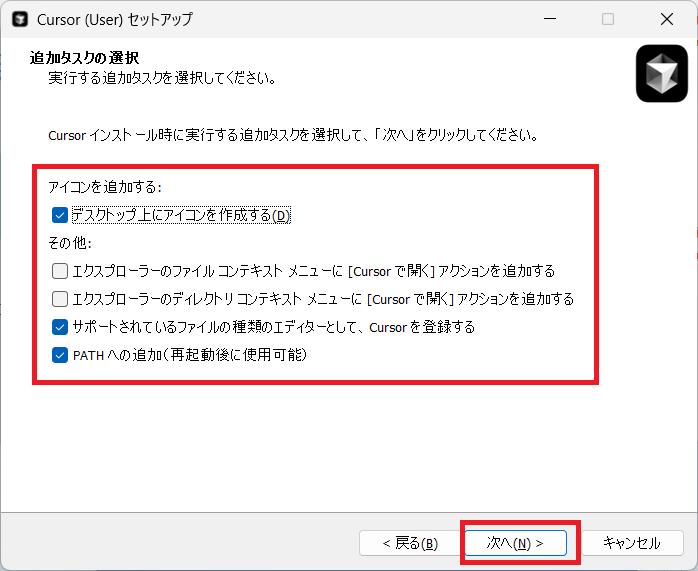Enable Explorer directory context menu Cursor action
The width and height of the screenshot is (698, 571).
pyautogui.click(x=60, y=299)
